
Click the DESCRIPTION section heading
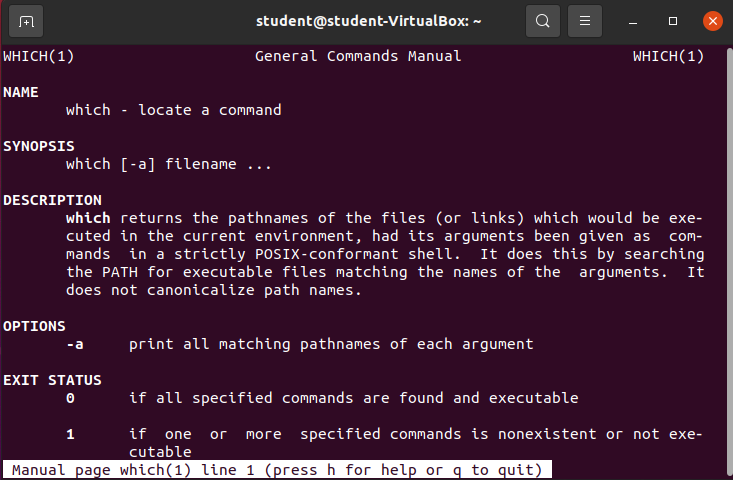pyautogui.click(x=52, y=200)
